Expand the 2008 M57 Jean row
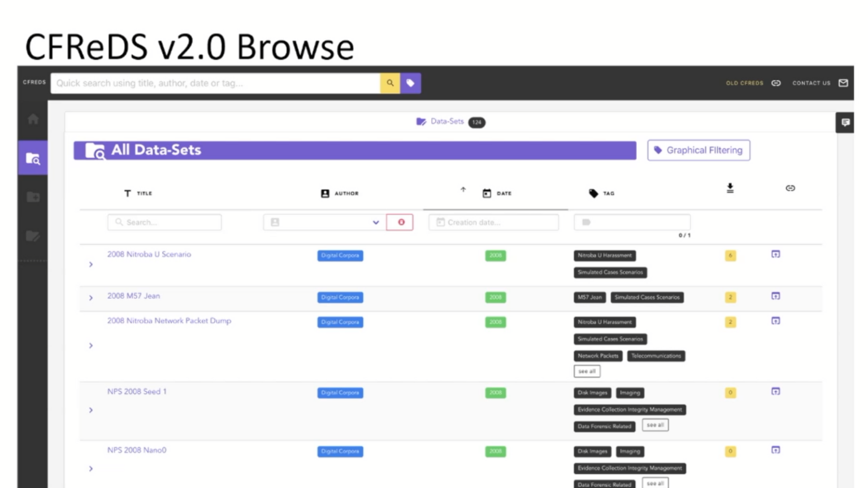Image resolution: width=868 pixels, height=488 pixels. click(x=91, y=298)
